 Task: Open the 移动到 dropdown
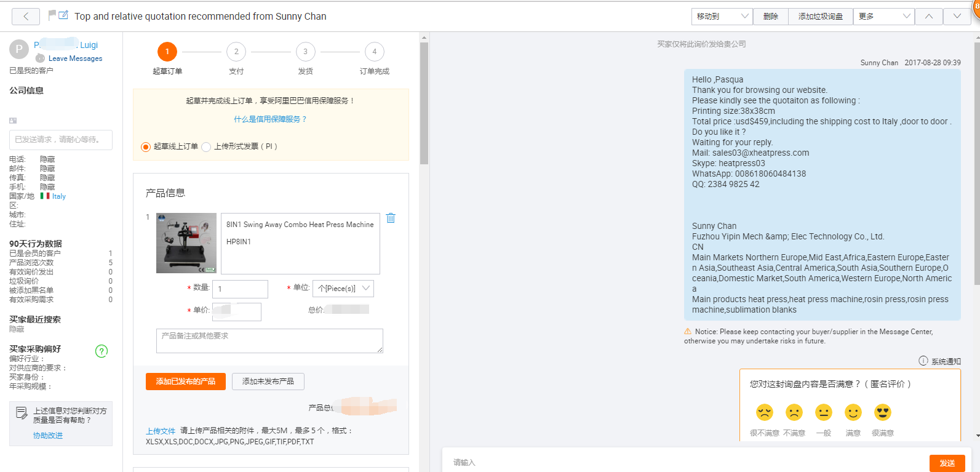click(x=722, y=17)
